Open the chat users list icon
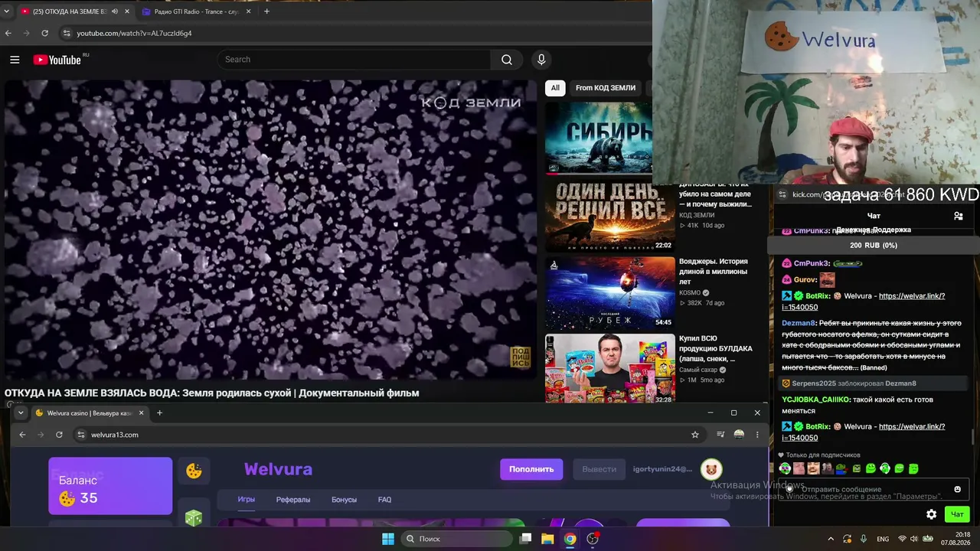980x551 pixels. tap(959, 217)
